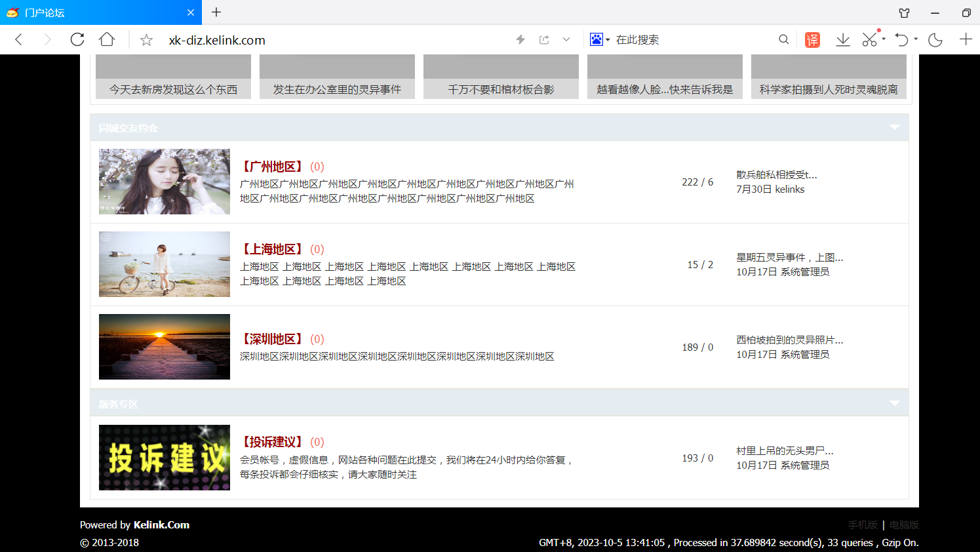Click the scissors screenshot tool icon

869,40
